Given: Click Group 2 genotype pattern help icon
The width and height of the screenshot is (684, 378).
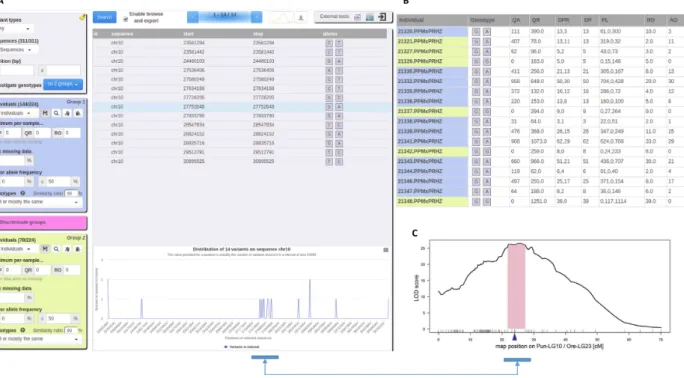Looking at the screenshot, I should [23, 330].
